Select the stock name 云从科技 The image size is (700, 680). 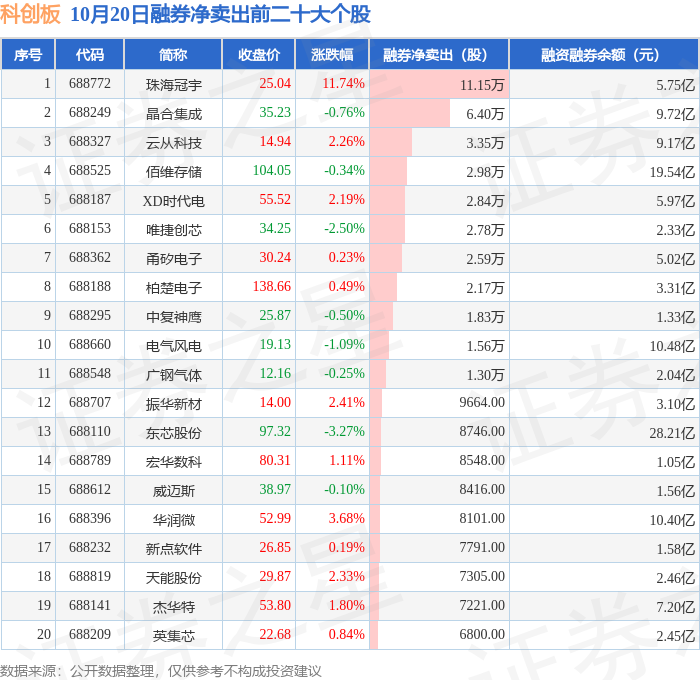pyautogui.click(x=174, y=143)
